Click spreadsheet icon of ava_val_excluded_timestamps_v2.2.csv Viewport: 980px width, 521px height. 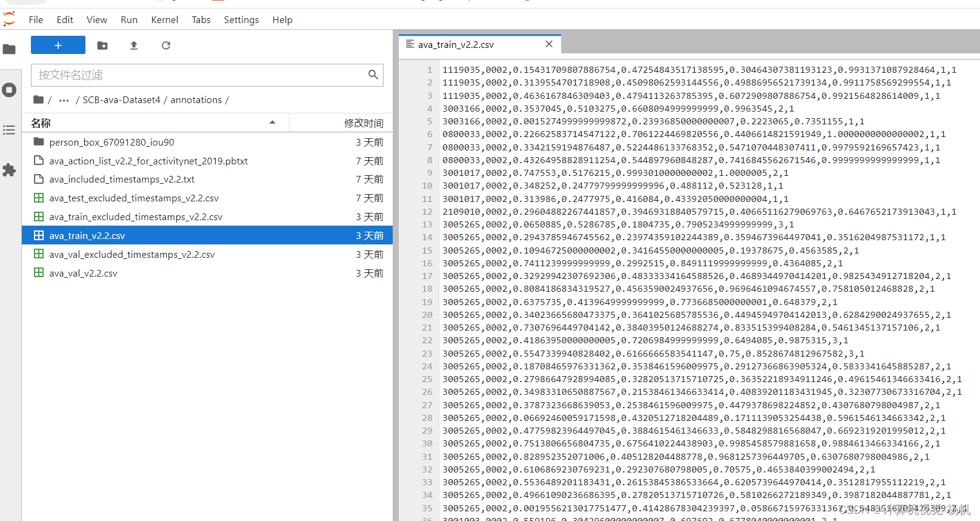pyautogui.click(x=39, y=254)
